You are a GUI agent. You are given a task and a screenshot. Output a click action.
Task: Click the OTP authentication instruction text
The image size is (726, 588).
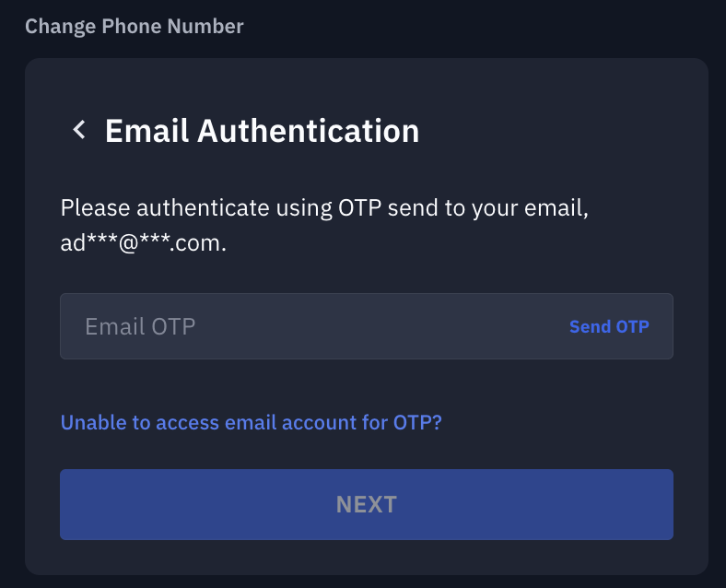pyautogui.click(x=324, y=208)
